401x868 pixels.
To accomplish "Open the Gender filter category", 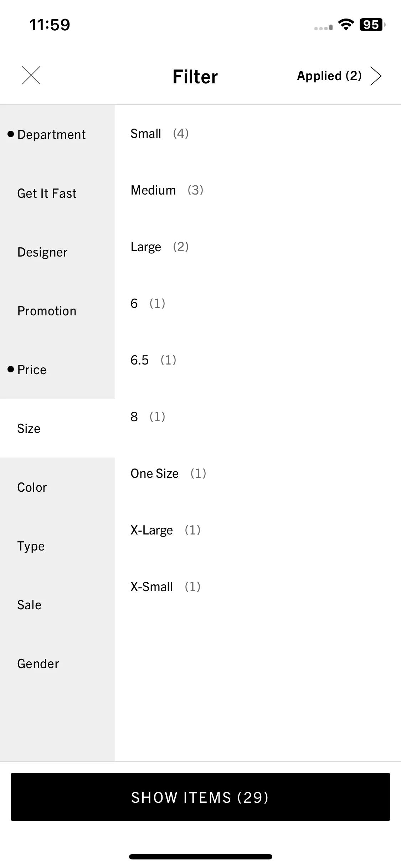I will pyautogui.click(x=57, y=663).
